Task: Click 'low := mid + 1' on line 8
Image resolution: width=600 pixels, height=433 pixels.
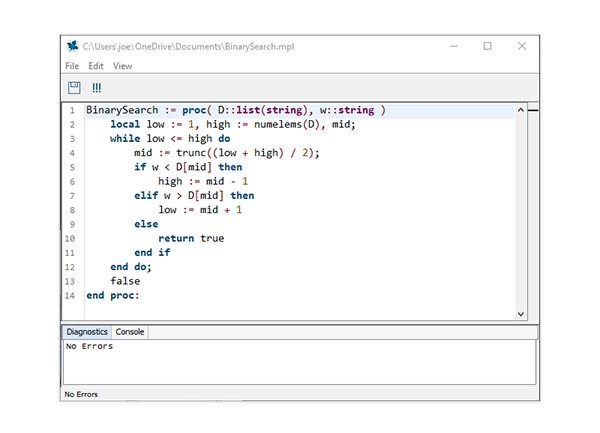Action: coord(200,210)
